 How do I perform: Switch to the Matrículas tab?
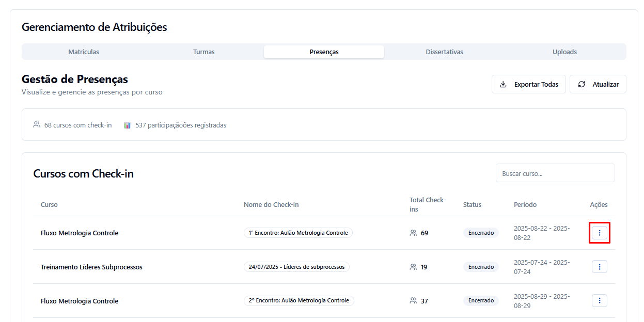[84, 52]
